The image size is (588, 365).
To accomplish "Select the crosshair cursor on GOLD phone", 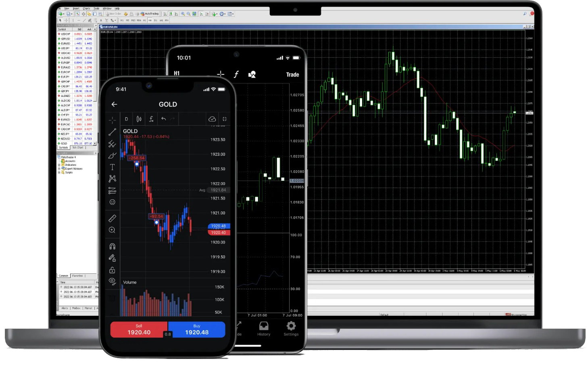I will pyautogui.click(x=112, y=120).
